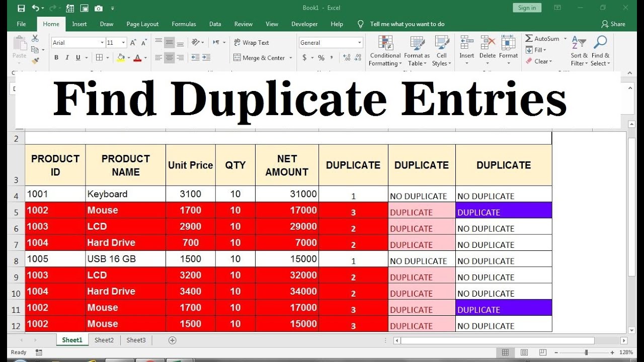The image size is (644, 362).
Task: Toggle Italic formatting
Action: pos(67,58)
